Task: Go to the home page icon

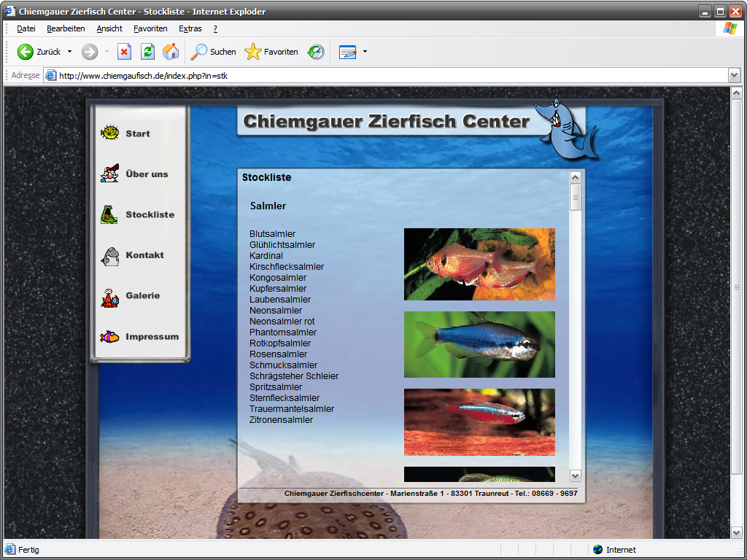Action: point(171,52)
